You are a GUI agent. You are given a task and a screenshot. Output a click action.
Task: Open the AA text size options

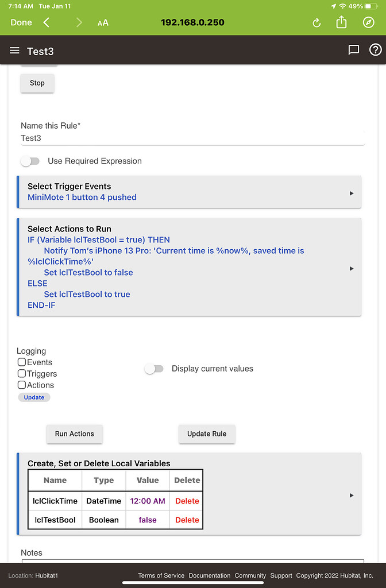point(103,23)
